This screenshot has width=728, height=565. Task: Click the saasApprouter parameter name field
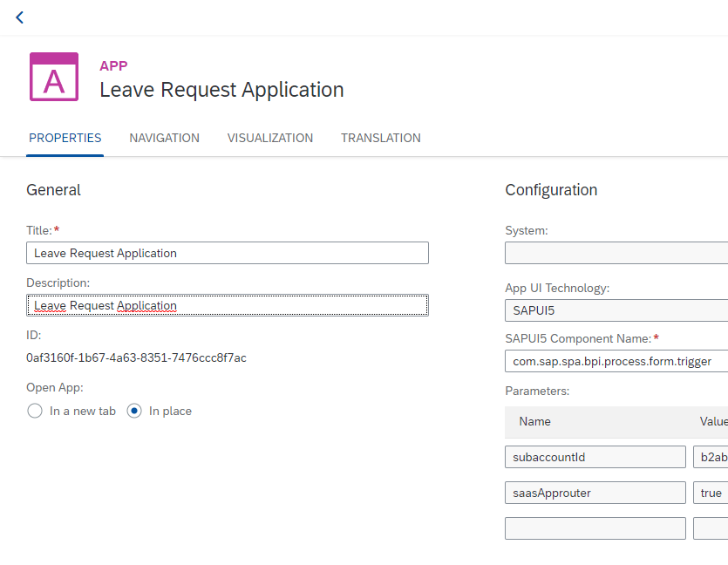pos(595,493)
